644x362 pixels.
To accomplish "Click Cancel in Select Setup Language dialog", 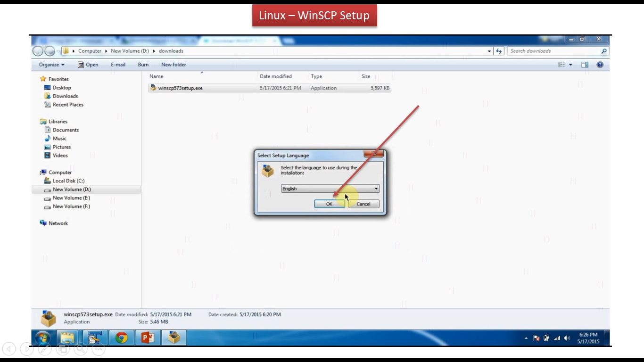I will [x=363, y=204].
